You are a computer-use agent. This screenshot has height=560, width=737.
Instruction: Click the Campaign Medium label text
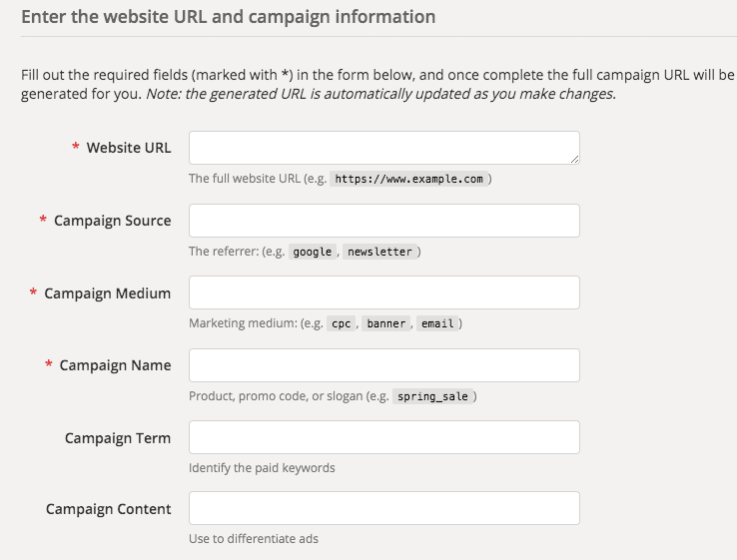(x=107, y=293)
